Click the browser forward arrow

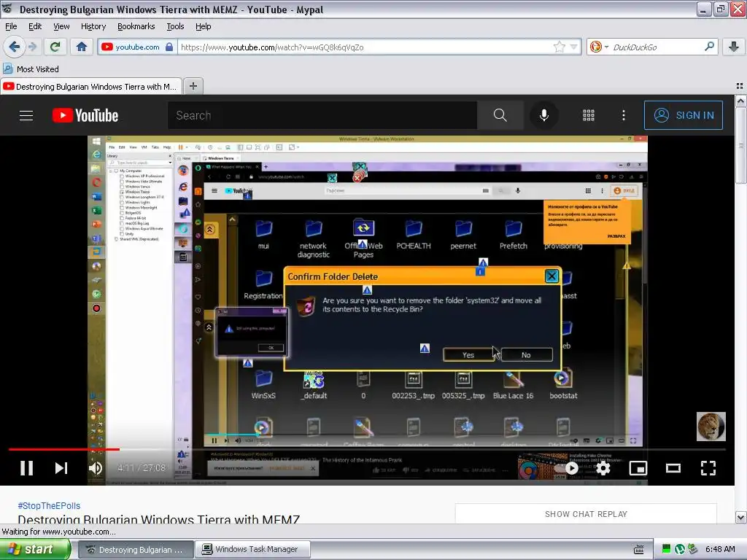pos(32,47)
